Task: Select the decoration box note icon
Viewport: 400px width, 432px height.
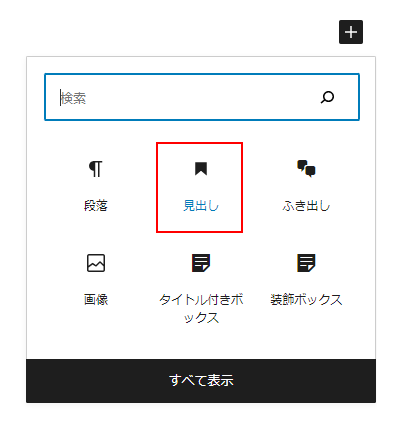Action: pos(306,263)
